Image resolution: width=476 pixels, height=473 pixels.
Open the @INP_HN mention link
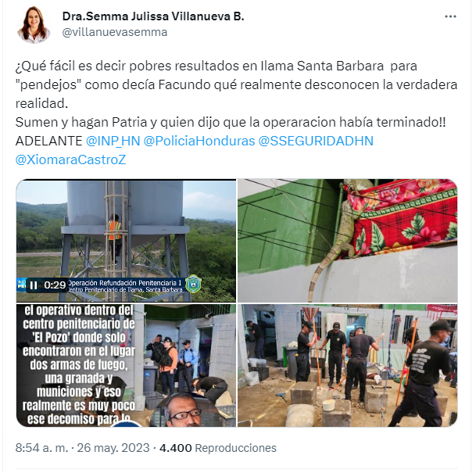point(113,142)
